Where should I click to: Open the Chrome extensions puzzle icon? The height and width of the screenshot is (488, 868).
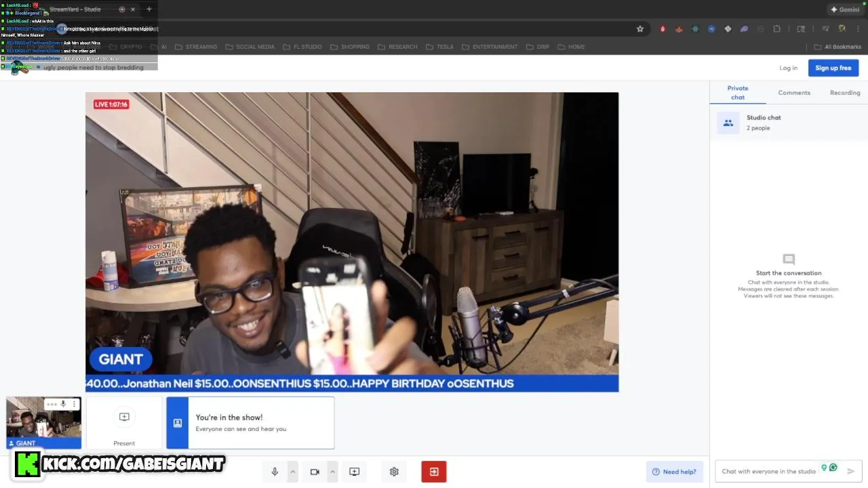[x=776, y=29]
